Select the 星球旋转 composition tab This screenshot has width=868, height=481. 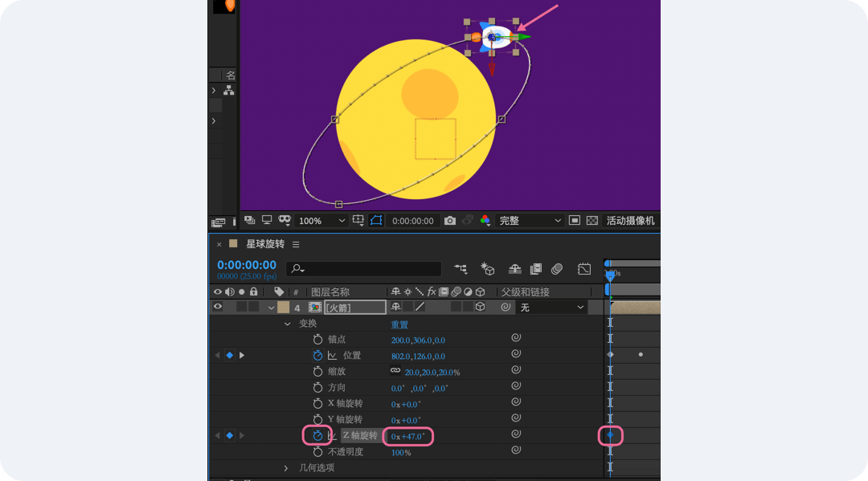(x=264, y=244)
